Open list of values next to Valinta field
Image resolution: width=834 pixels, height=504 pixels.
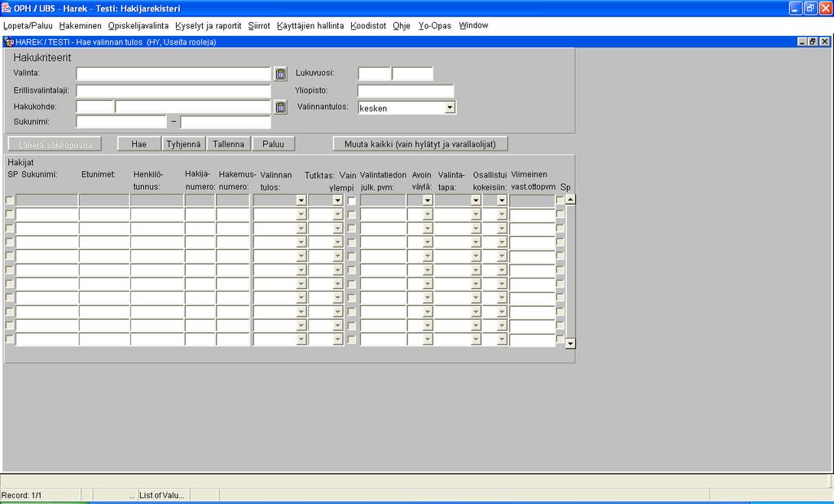click(x=281, y=74)
